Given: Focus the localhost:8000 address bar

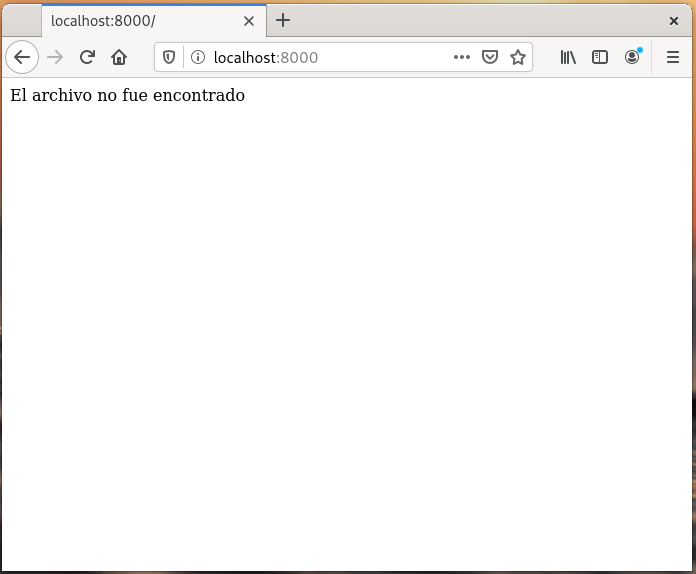Looking at the screenshot, I should (x=320, y=57).
